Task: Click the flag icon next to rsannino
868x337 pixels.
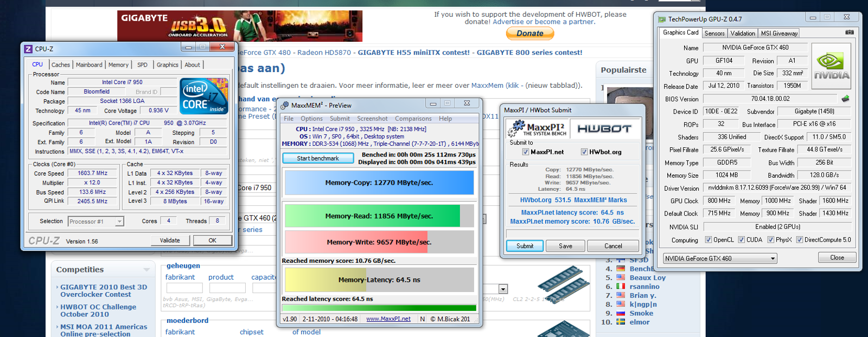Action: coord(621,287)
